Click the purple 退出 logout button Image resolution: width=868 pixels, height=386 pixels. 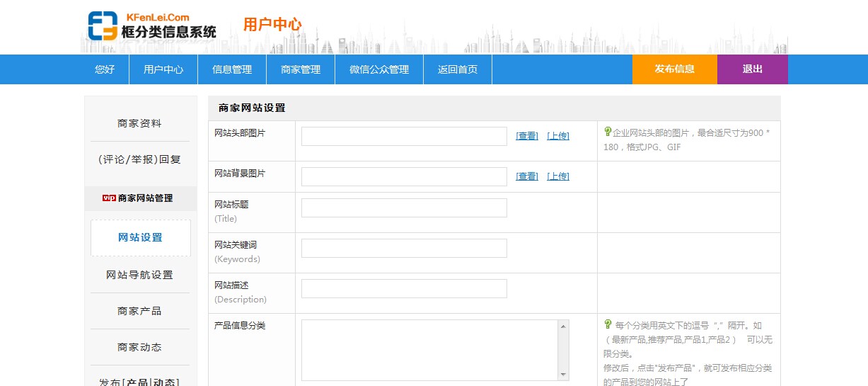click(752, 69)
